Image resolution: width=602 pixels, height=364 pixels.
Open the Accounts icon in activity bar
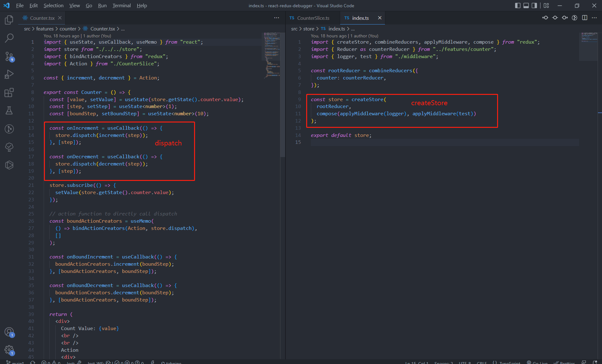click(9, 332)
